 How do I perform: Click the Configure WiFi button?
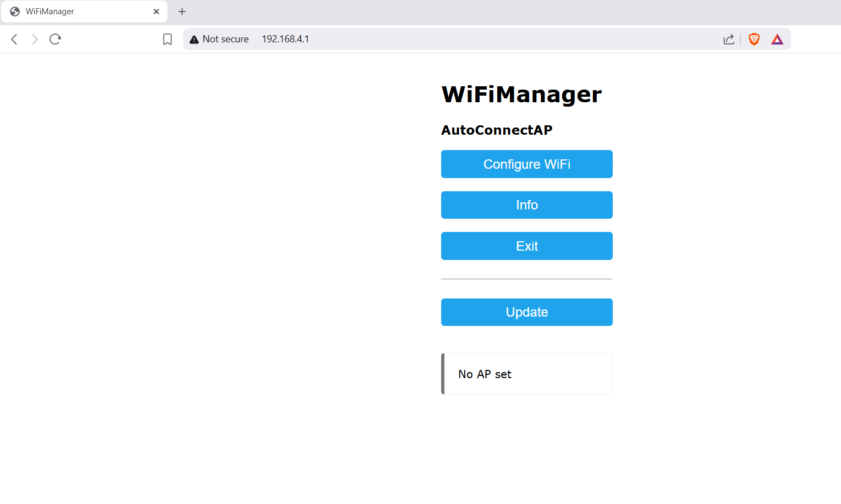(x=527, y=164)
